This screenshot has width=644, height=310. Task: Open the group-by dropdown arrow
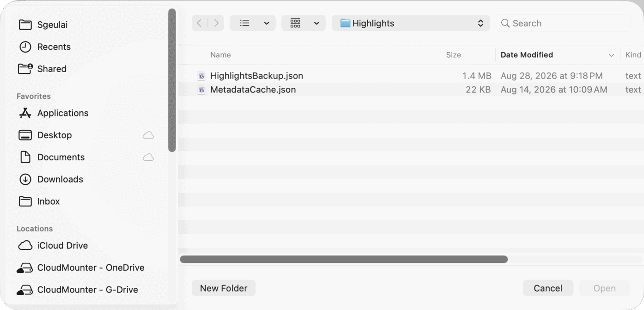pyautogui.click(x=316, y=23)
